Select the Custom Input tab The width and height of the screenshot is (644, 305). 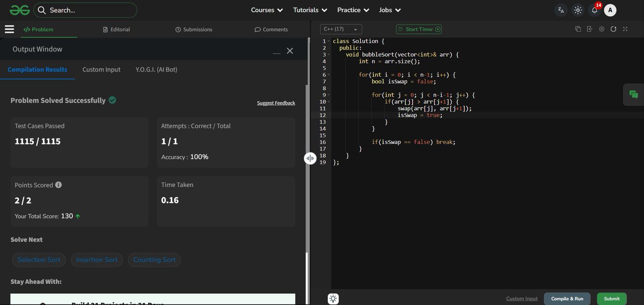point(101,70)
